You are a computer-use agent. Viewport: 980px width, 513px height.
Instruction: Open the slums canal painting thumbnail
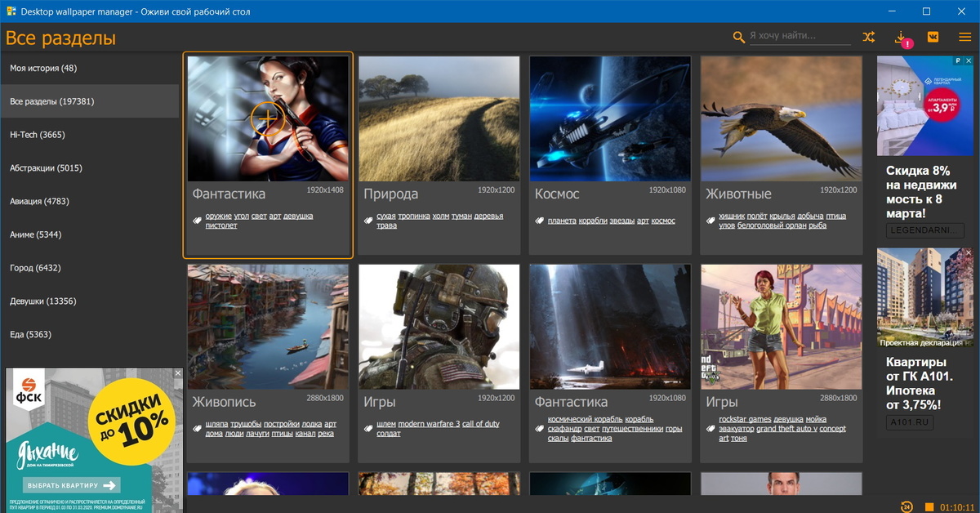pyautogui.click(x=268, y=326)
